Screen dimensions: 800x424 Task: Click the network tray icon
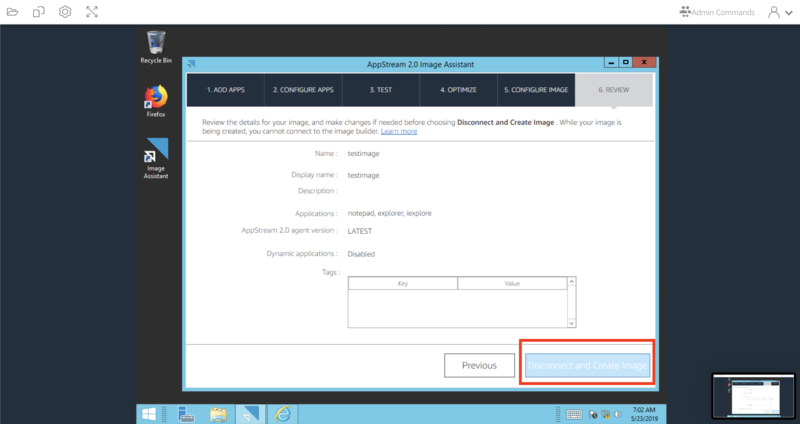[x=606, y=414]
